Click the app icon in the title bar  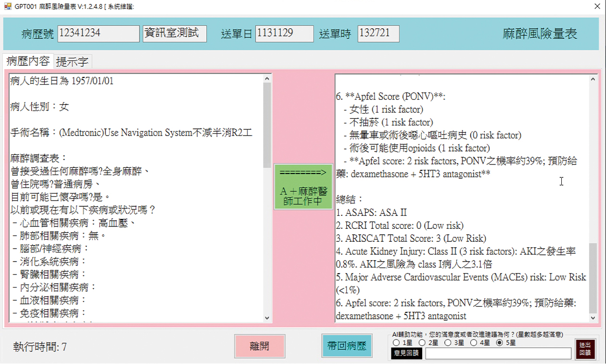(7, 6)
